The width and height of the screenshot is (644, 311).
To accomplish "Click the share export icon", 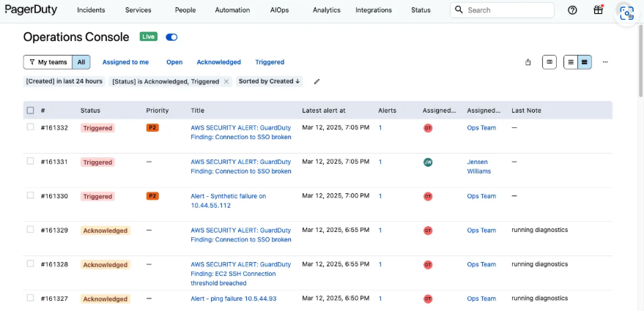I will [528, 62].
